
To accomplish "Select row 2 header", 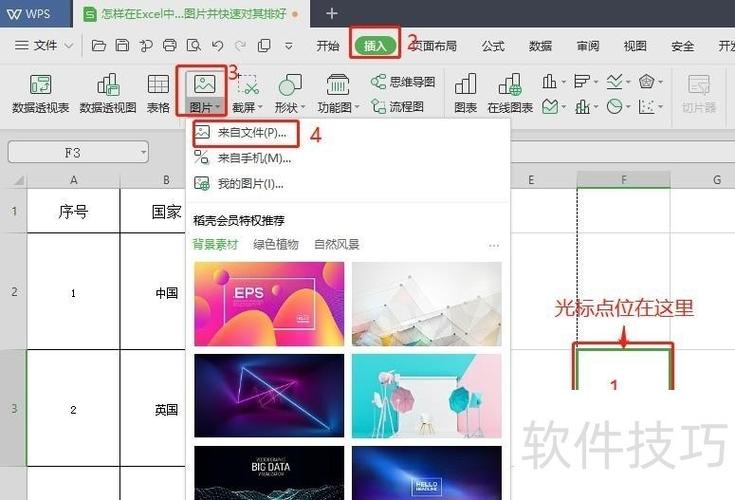I will [x=14, y=291].
